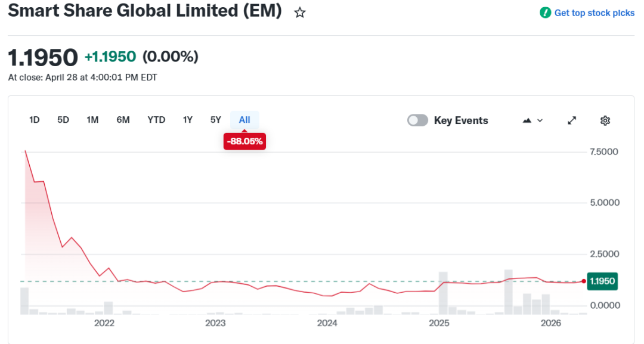Open chart settings gear icon
The height and width of the screenshot is (344, 644).
coord(605,120)
